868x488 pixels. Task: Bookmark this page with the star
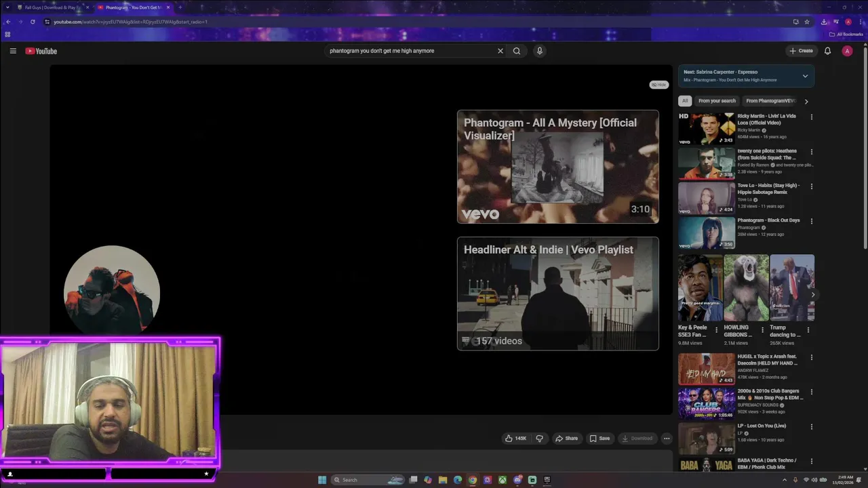click(x=807, y=22)
